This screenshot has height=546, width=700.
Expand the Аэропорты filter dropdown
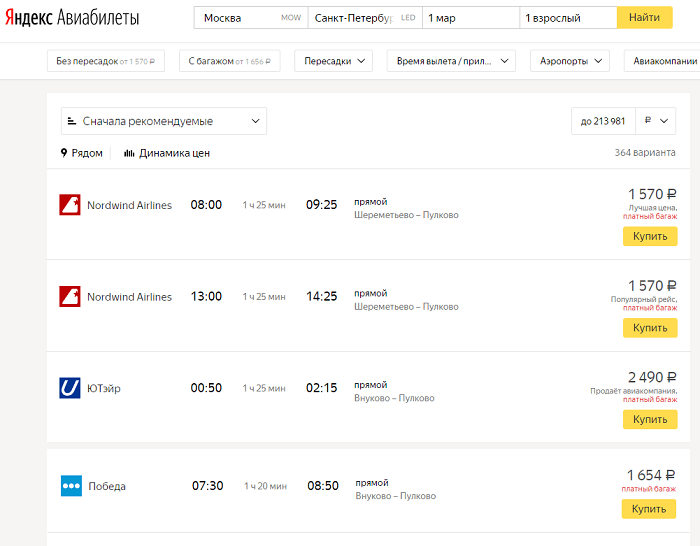coord(570,61)
